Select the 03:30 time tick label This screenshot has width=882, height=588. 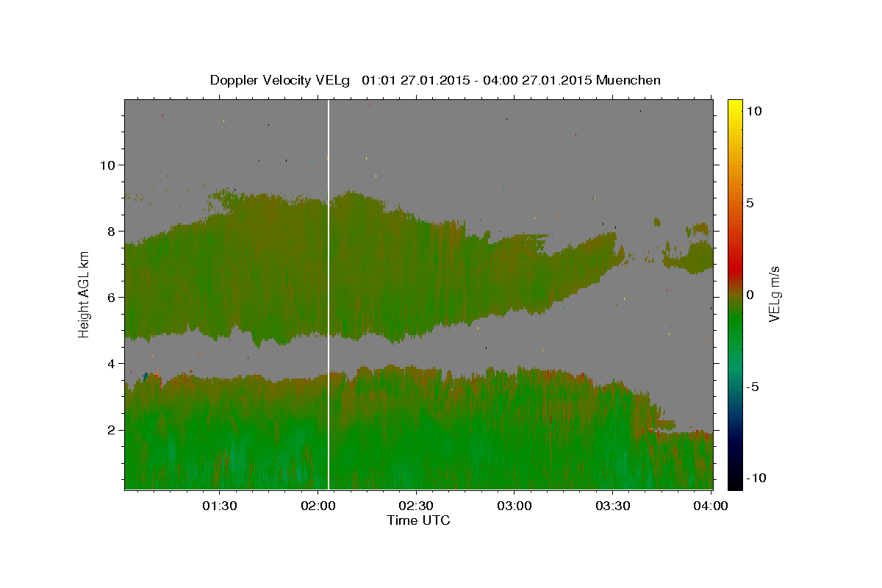click(613, 506)
